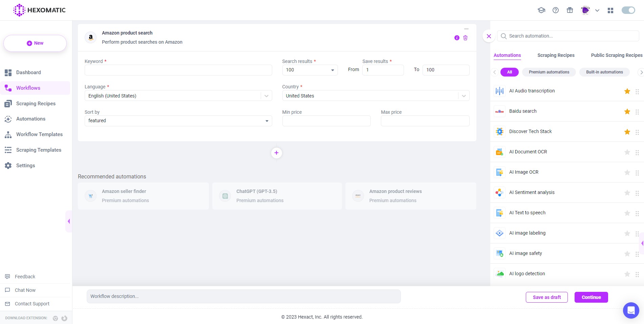The height and width of the screenshot is (324, 644).
Task: Expand the Country selection dropdown
Action: pos(464,95)
